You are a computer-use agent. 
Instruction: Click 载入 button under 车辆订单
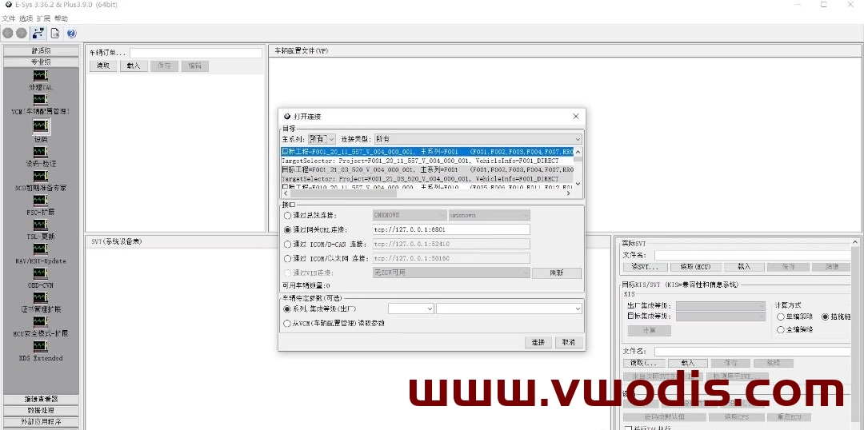[134, 66]
